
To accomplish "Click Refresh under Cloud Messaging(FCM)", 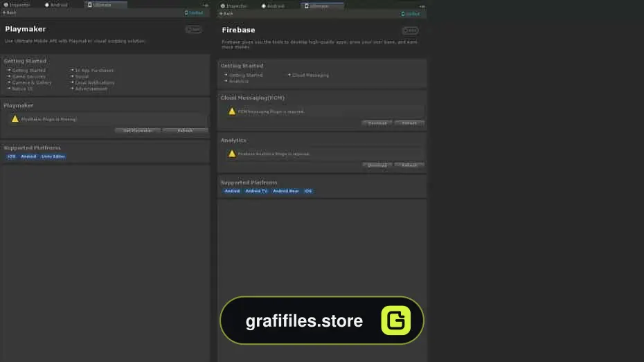I will [x=409, y=123].
